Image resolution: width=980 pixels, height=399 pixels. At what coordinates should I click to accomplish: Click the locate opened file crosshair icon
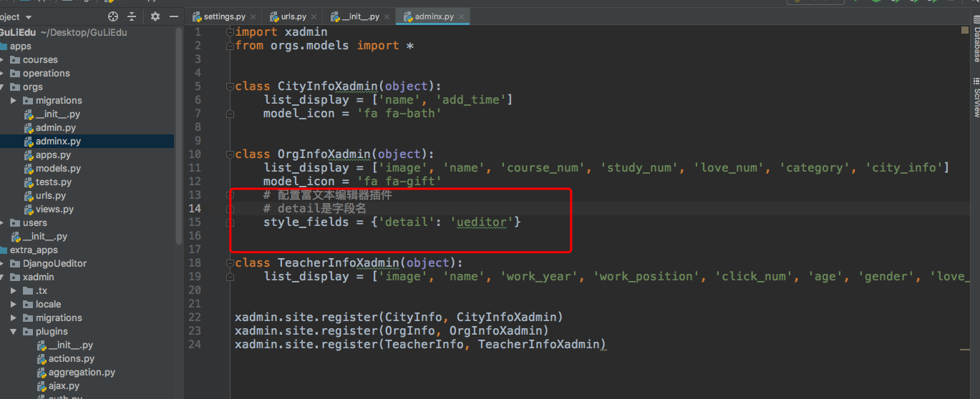113,16
